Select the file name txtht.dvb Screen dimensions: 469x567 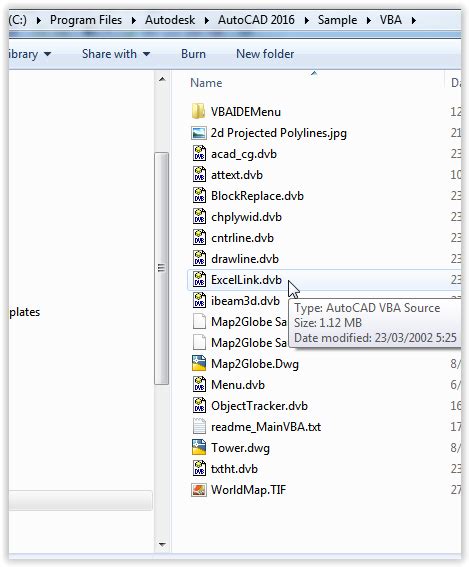[234, 469]
